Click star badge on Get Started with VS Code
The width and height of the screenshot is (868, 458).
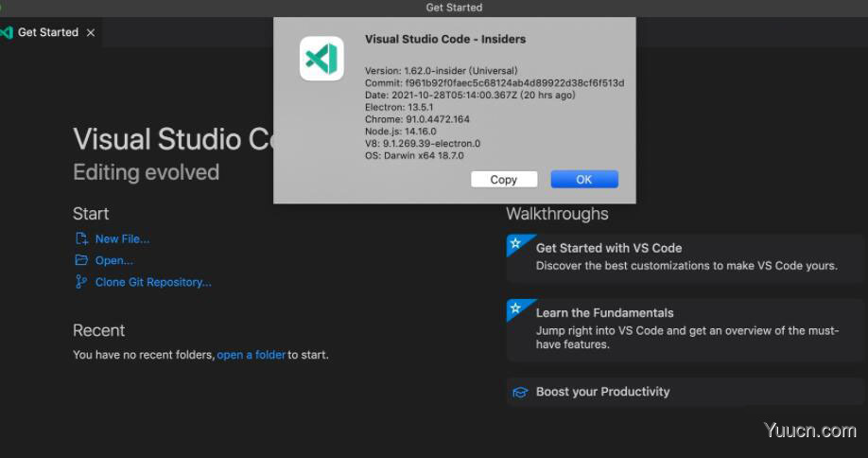(516, 243)
